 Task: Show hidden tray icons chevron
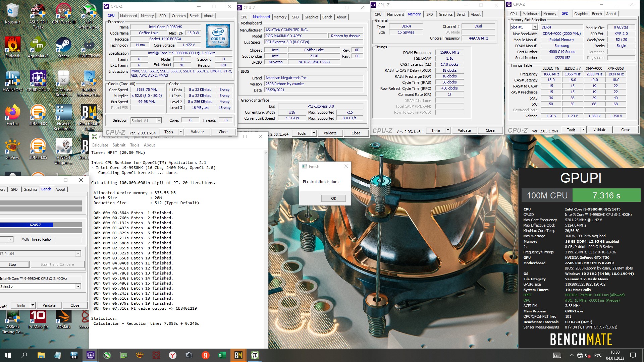pos(572,355)
